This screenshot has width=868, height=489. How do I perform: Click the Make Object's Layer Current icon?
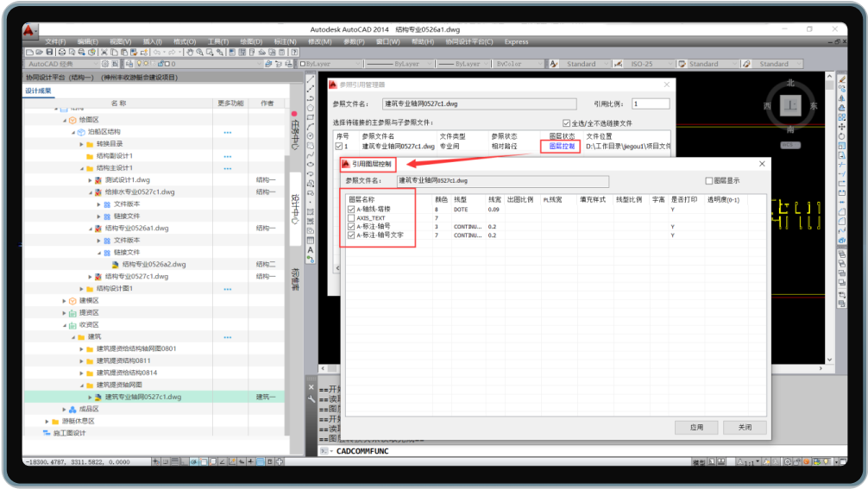[268, 64]
